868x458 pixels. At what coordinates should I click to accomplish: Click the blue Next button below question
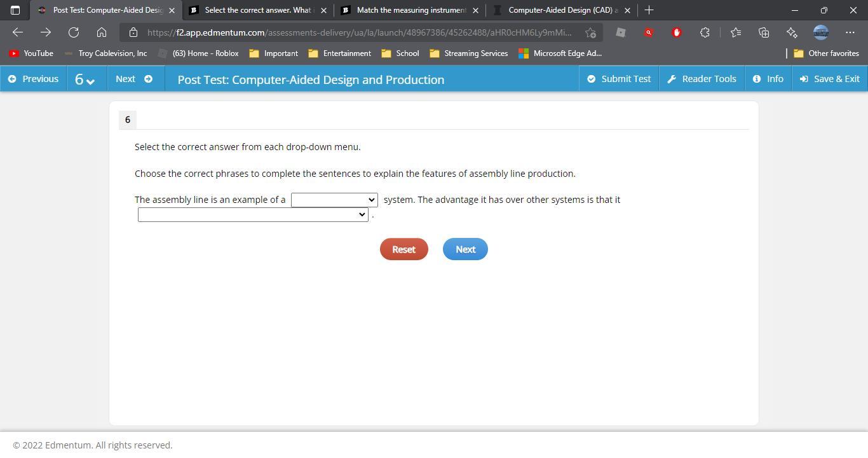pyautogui.click(x=465, y=249)
